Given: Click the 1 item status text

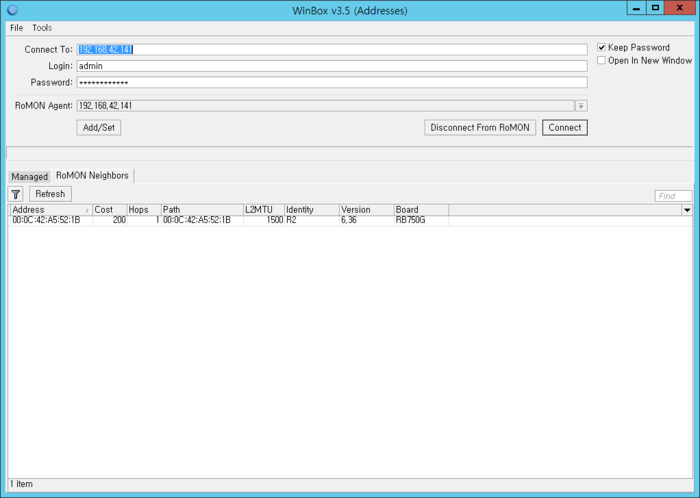Looking at the screenshot, I should [21, 484].
